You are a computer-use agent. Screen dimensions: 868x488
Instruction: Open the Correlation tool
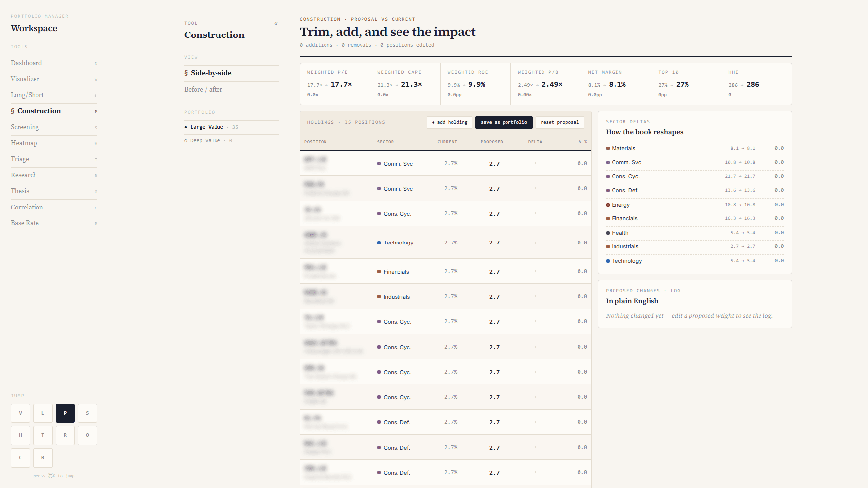tap(54, 208)
